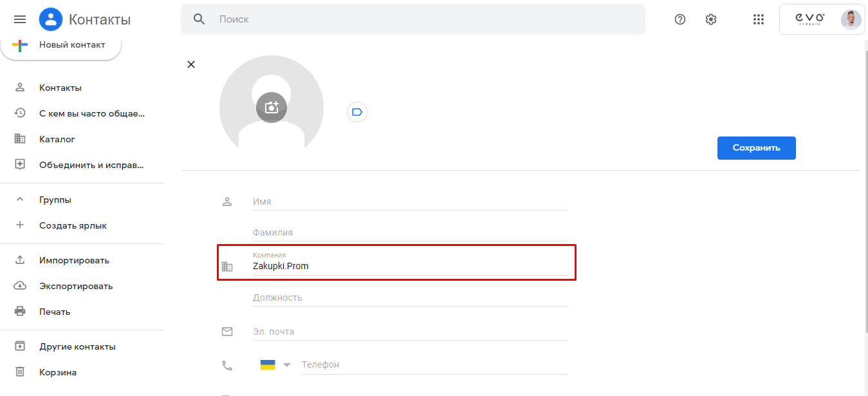Click the Поиск search box
868x396 pixels.
425,19
